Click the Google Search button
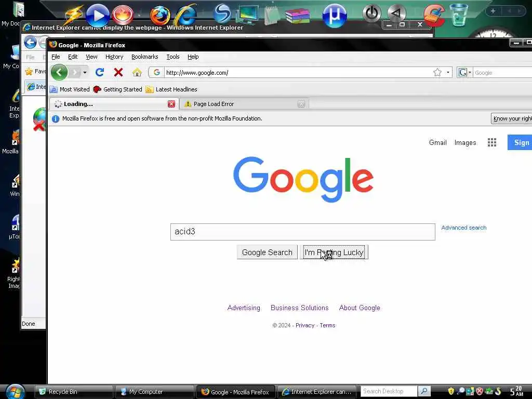The image size is (532, 399). (267, 252)
